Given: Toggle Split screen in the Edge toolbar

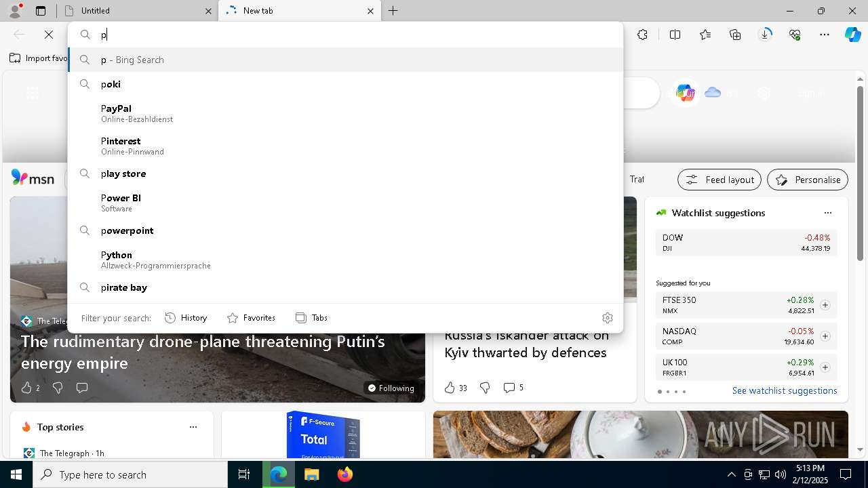Looking at the screenshot, I should [x=675, y=35].
